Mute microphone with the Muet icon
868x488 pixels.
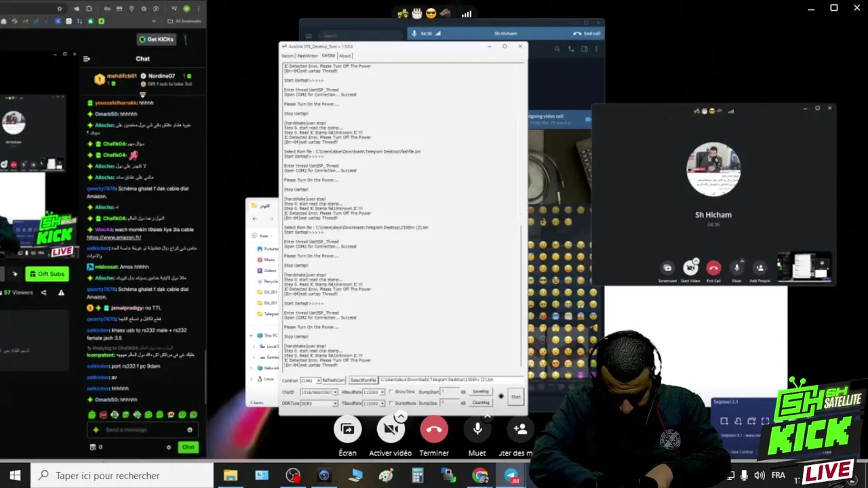(477, 429)
